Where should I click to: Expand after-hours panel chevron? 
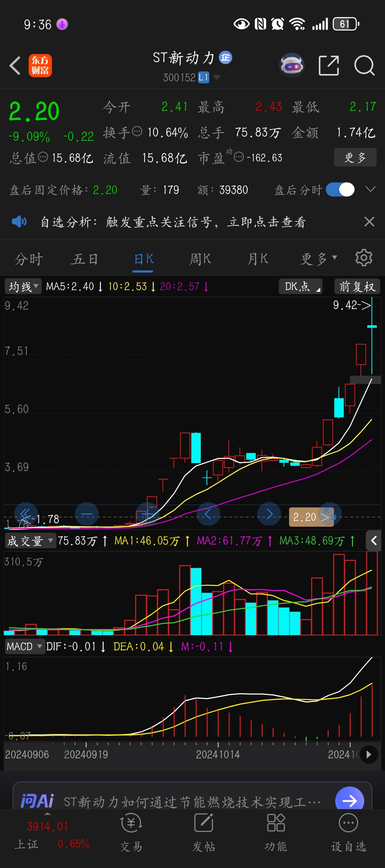pyautogui.click(x=371, y=189)
